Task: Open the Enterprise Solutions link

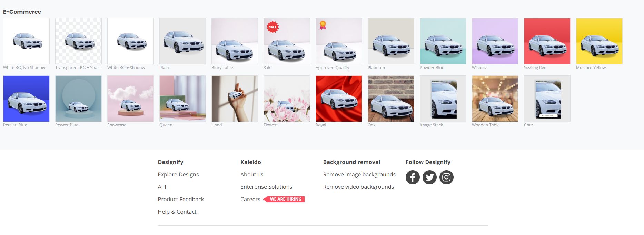Action: 266,187
